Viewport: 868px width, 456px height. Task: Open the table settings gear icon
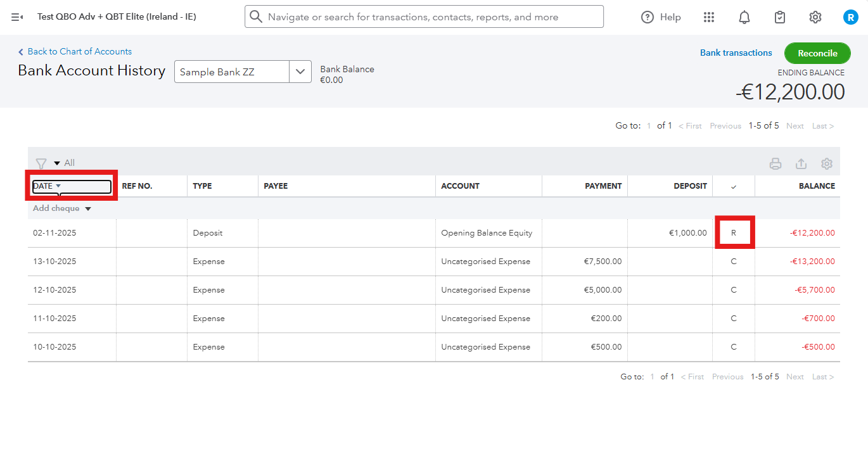pos(826,164)
